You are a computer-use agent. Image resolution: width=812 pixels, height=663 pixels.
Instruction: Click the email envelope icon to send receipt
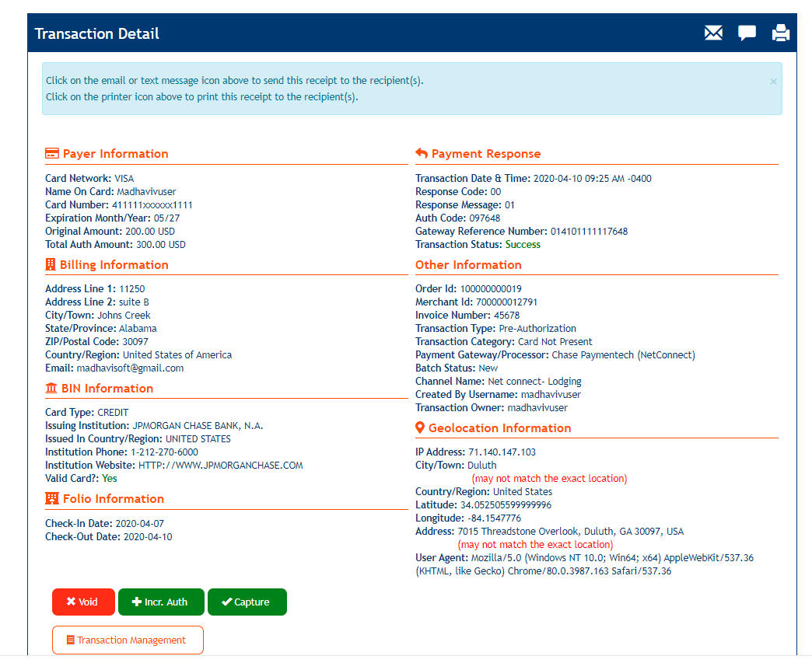[713, 33]
